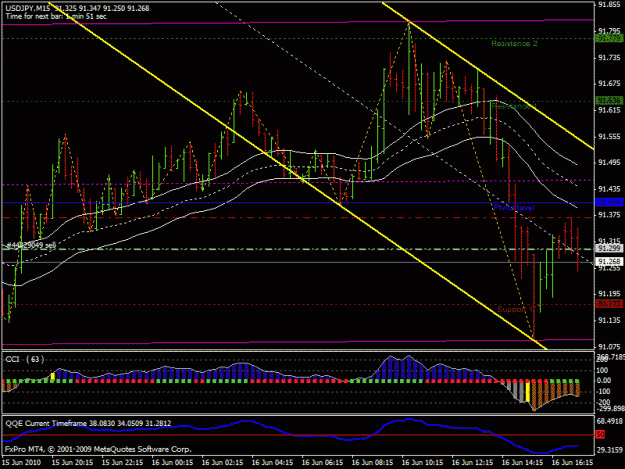
Task: Click the '16 Jun 08:15' time axis label
Action: pos(372,463)
